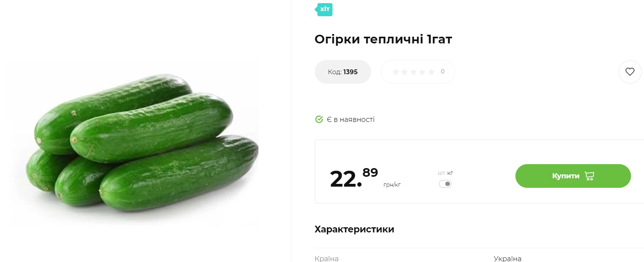Open the reviews by clicking the '0' count
The height and width of the screenshot is (262, 644).
coord(442,71)
